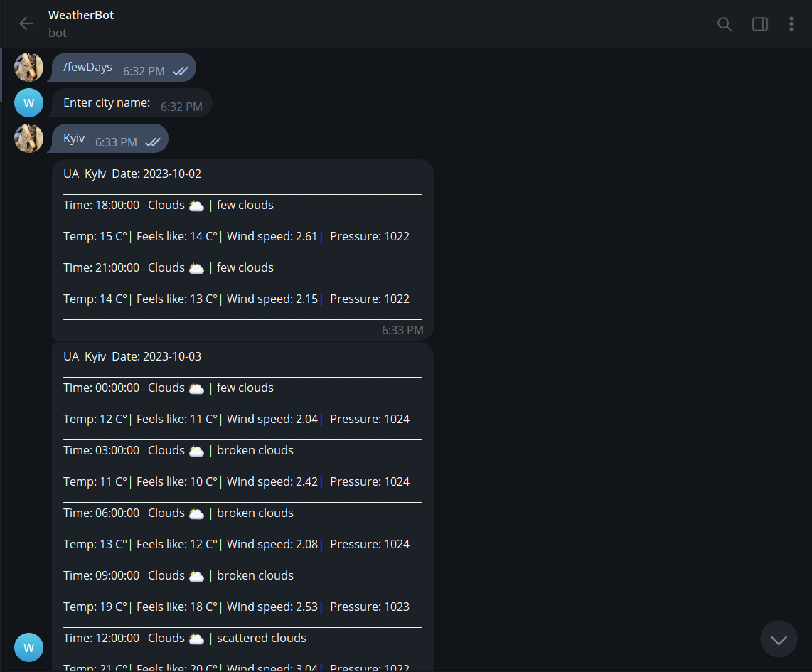The height and width of the screenshot is (672, 812).
Task: Click the scroll-to-bottom chevron
Action: (x=779, y=639)
